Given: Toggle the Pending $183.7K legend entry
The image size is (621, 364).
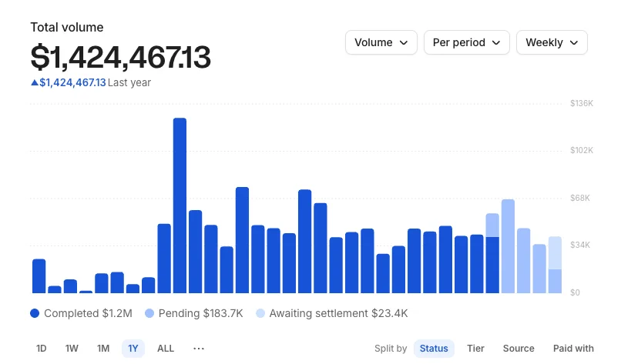Looking at the screenshot, I should click(193, 313).
